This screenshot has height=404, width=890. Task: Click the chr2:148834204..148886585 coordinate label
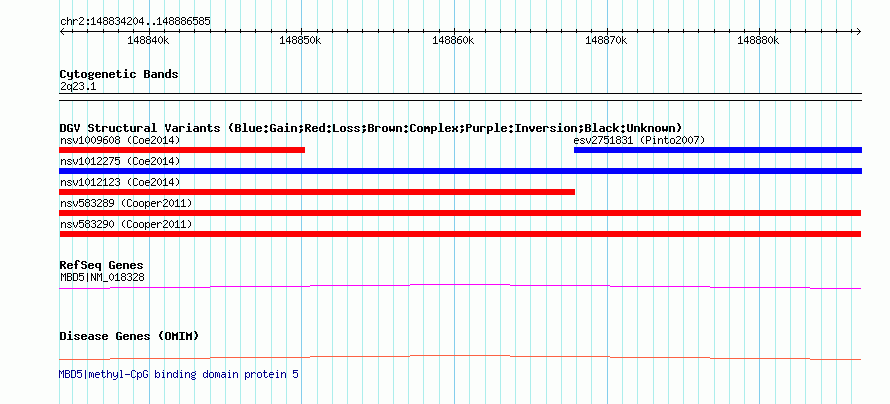coord(135,22)
